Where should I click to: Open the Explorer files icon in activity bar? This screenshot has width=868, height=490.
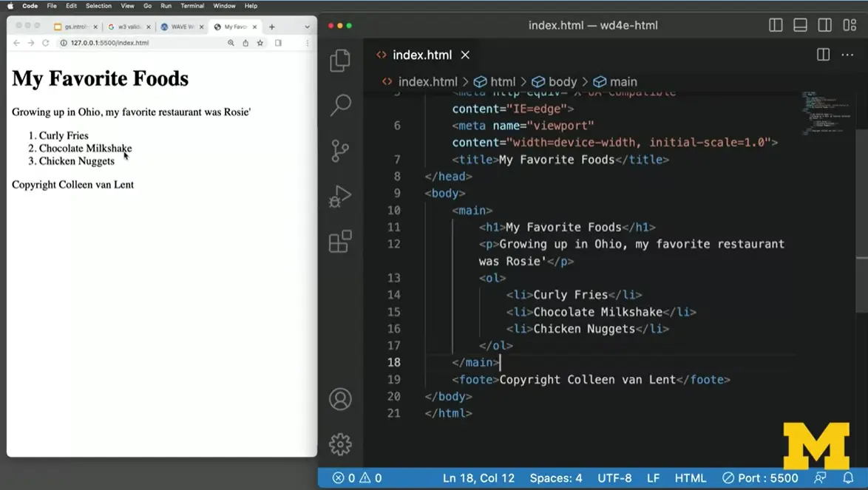click(340, 61)
